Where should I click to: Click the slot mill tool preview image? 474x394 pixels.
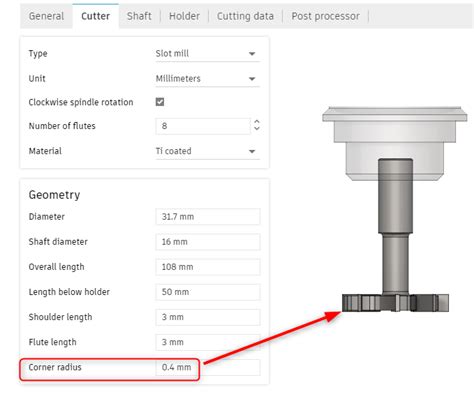pyautogui.click(x=395, y=209)
